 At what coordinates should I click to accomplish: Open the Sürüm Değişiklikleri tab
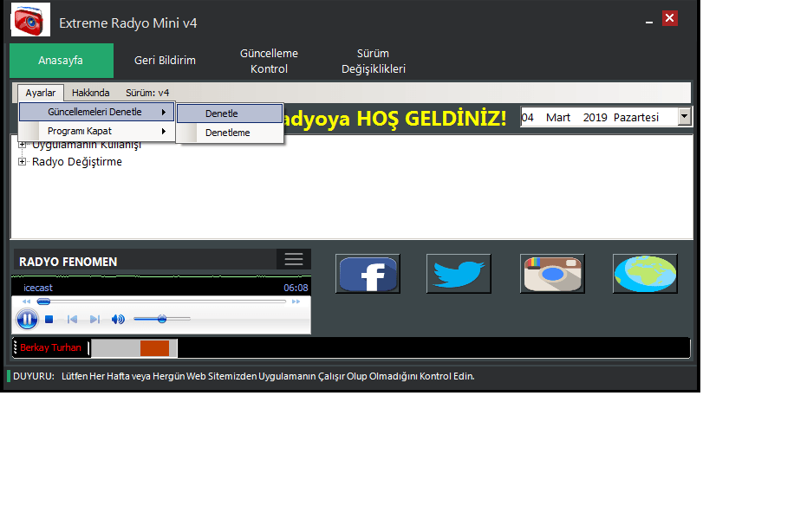pos(373,61)
